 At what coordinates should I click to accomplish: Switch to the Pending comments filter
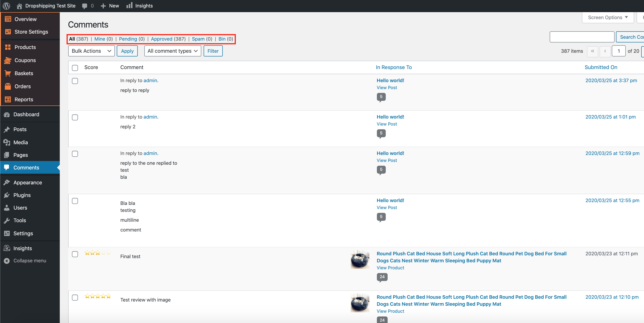(x=128, y=39)
